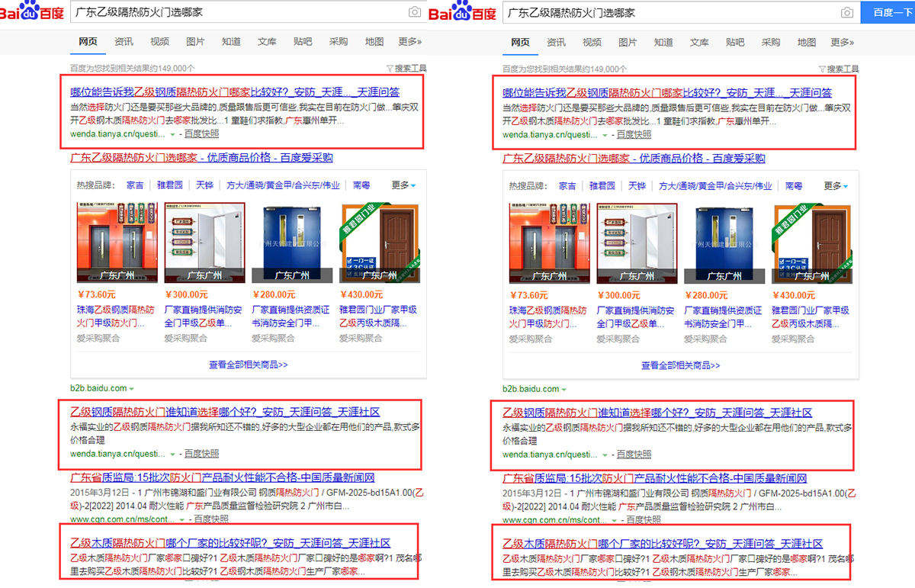Image resolution: width=915 pixels, height=588 pixels.
Task: Click the 百度一下 search button
Action: (888, 13)
